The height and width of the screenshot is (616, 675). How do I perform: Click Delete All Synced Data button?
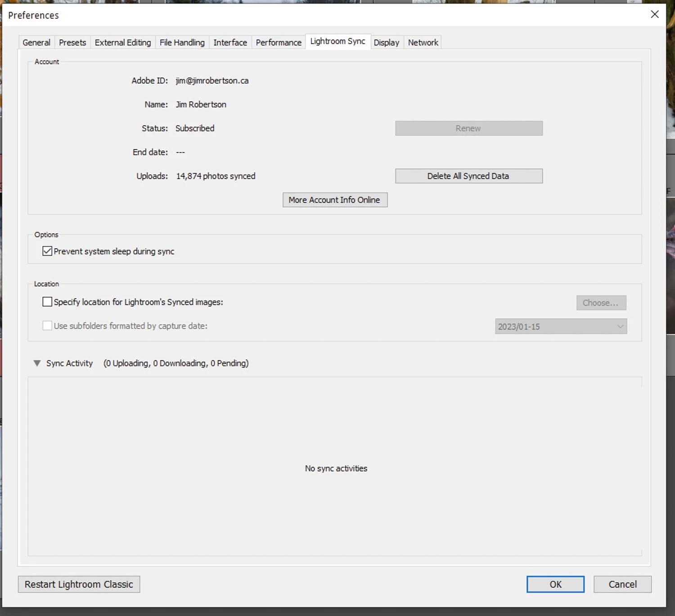tap(469, 176)
